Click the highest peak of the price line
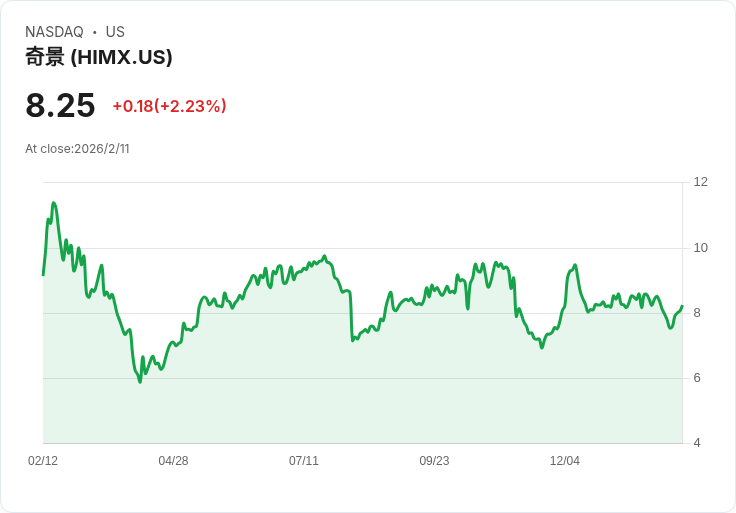The width and height of the screenshot is (736, 513). (x=53, y=203)
